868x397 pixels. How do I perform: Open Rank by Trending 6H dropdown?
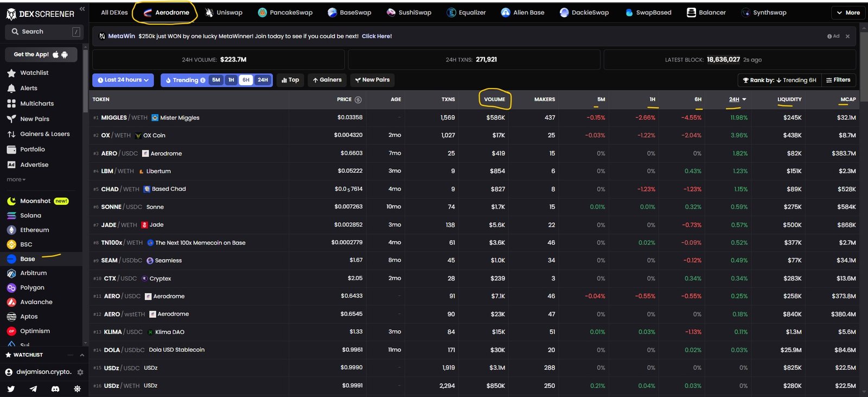pyautogui.click(x=779, y=80)
